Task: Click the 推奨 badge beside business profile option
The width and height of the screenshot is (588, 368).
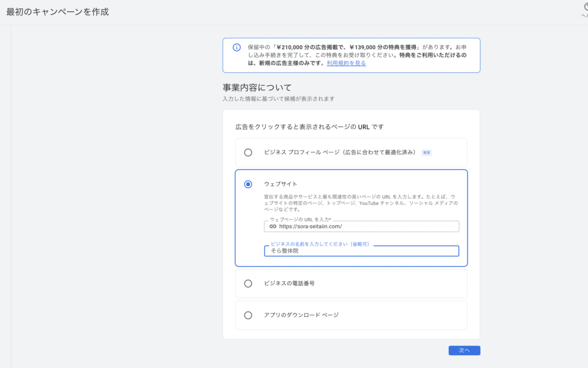Action: pos(426,153)
